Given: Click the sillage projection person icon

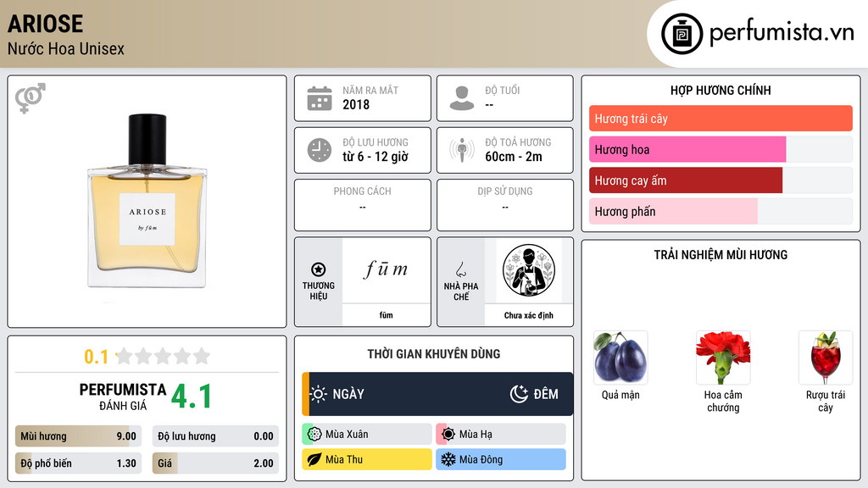Looking at the screenshot, I should coord(462,150).
